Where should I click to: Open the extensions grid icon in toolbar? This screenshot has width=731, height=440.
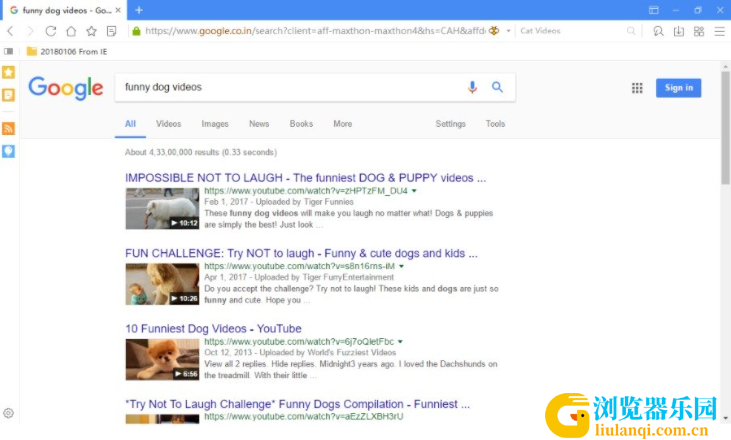pyautogui.click(x=699, y=31)
